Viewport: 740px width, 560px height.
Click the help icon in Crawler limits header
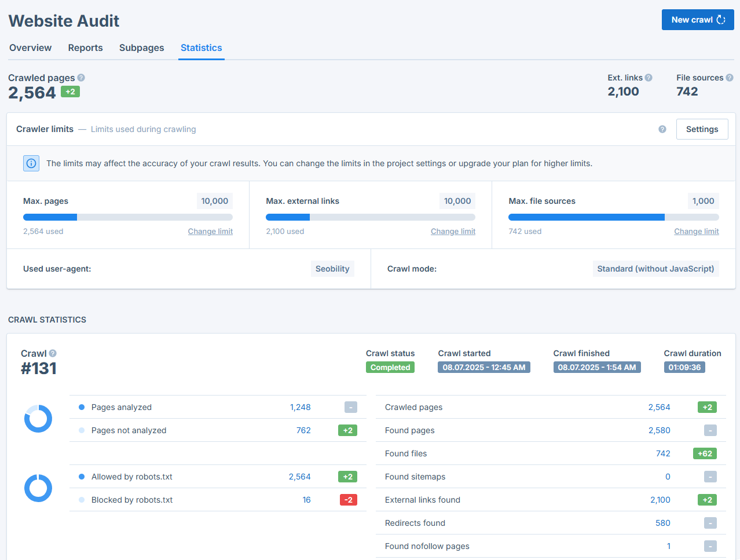click(662, 129)
